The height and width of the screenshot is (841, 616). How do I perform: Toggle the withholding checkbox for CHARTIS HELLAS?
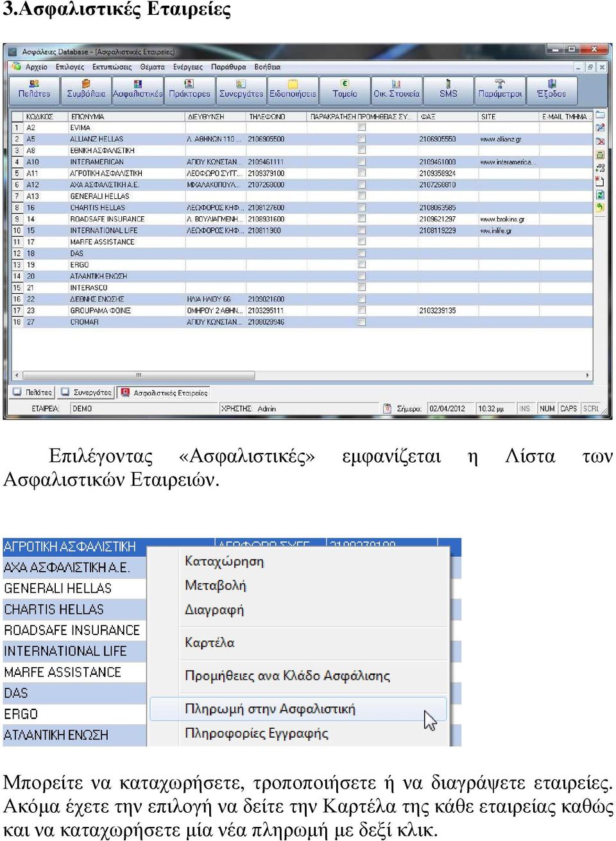click(362, 207)
